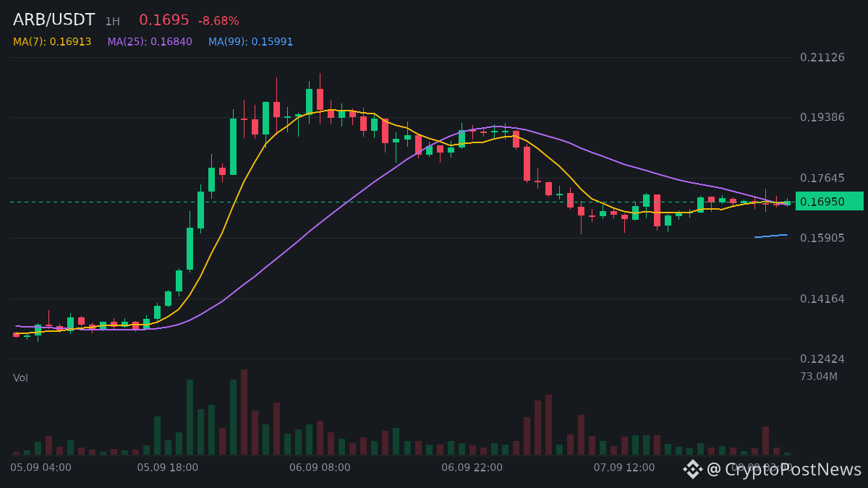This screenshot has height=488, width=868.
Task: Select the 1H timeframe label
Action: click(112, 22)
